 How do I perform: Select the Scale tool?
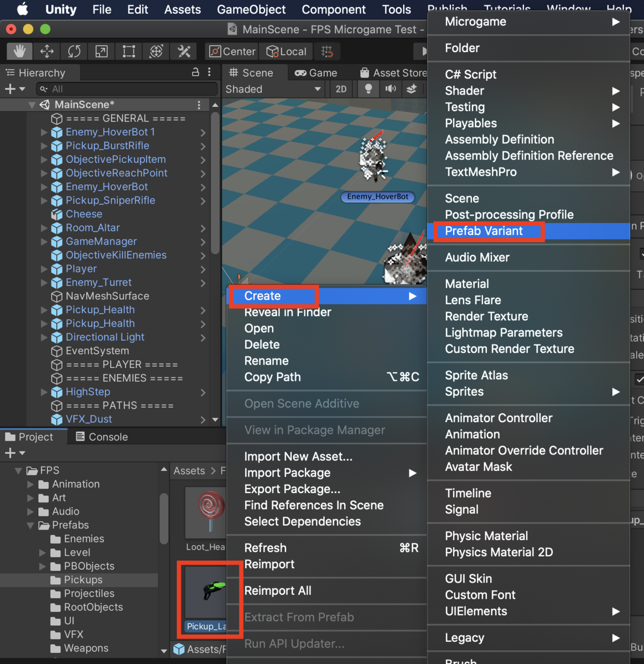[x=101, y=51]
